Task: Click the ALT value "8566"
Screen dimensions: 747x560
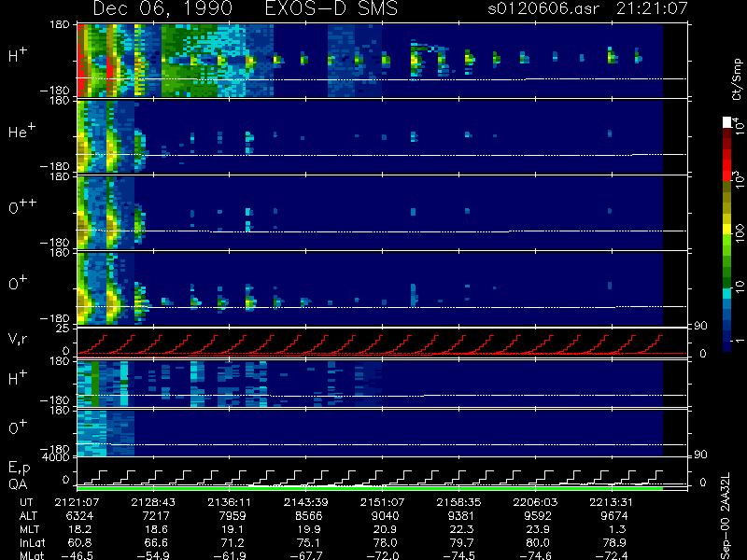Action: pos(309,516)
